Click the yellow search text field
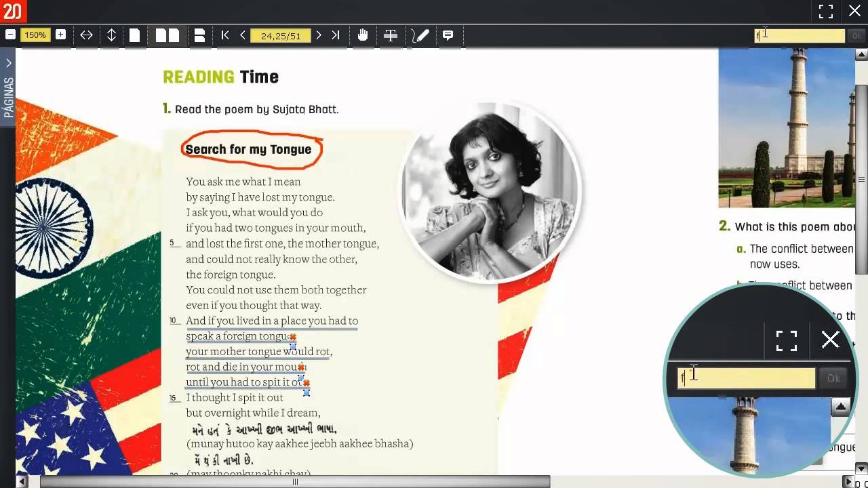 (800, 36)
